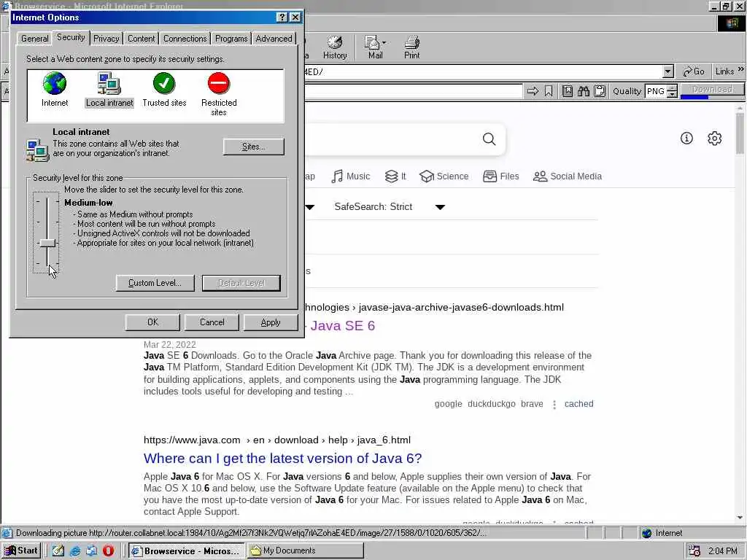The height and width of the screenshot is (560, 747).
Task: Click the cached link on first result
Action: [x=578, y=404]
